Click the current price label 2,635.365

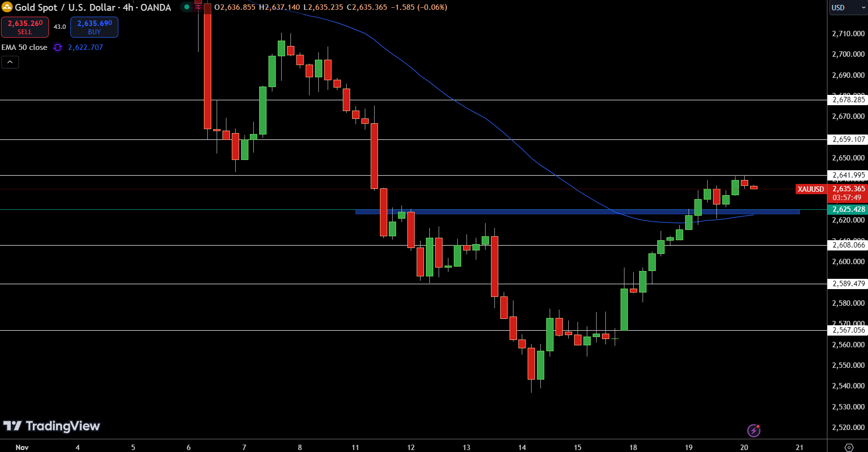pyautogui.click(x=848, y=189)
